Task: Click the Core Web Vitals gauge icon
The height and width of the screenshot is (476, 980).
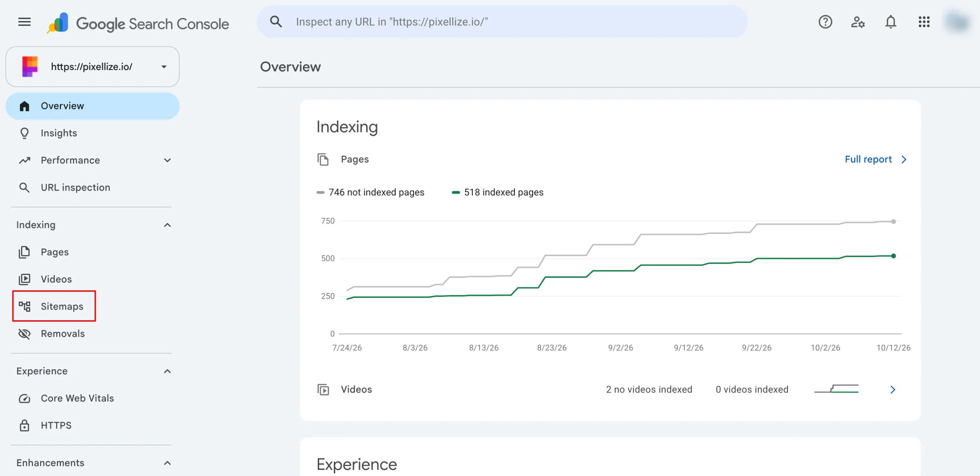Action: click(x=24, y=398)
